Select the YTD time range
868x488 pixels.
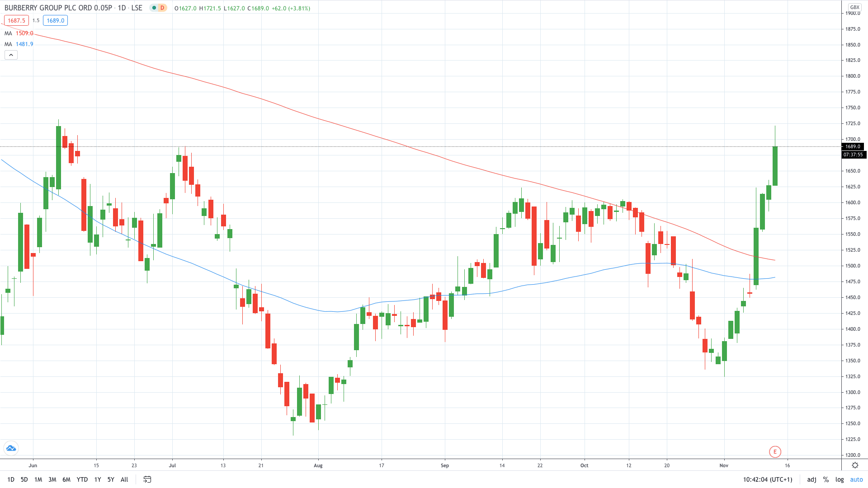[x=82, y=479]
